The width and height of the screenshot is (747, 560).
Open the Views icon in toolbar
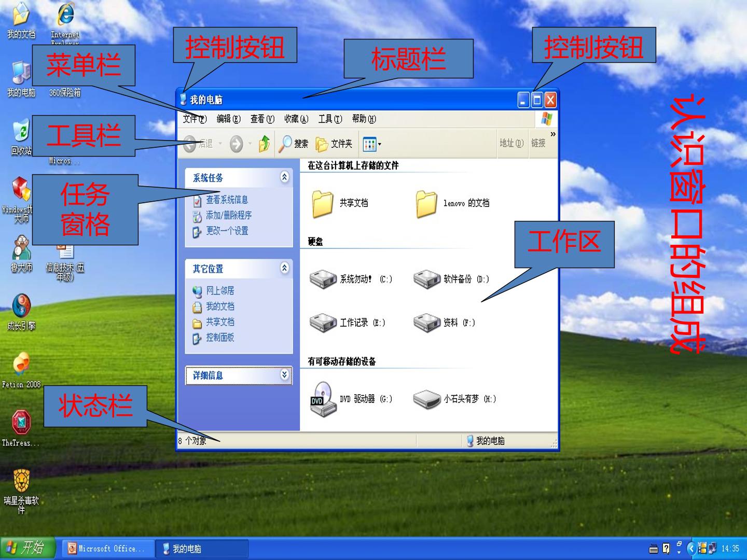369,144
